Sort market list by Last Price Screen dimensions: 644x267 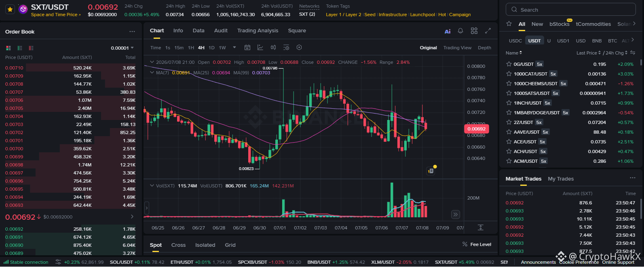click(x=589, y=53)
